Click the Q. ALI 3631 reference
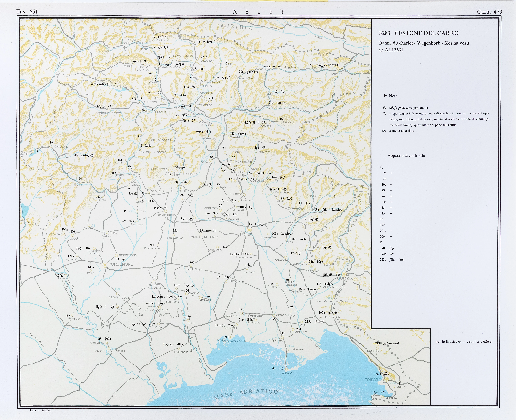Screen dimensions: 516x420 [391, 50]
